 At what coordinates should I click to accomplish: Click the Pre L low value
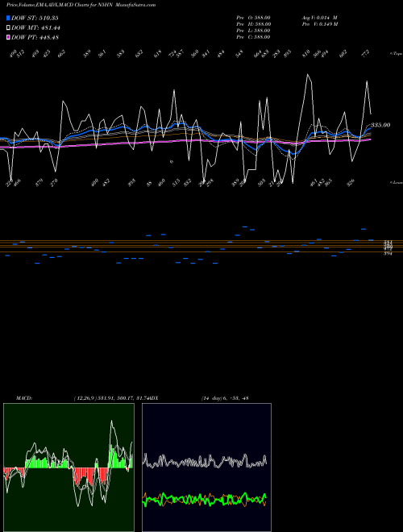[x=253, y=31]
